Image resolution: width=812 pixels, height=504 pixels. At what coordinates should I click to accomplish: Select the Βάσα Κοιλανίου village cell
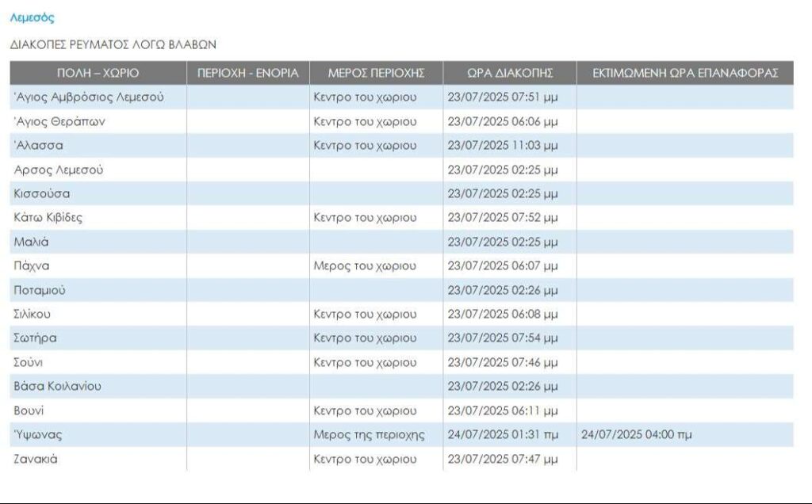tap(57, 387)
